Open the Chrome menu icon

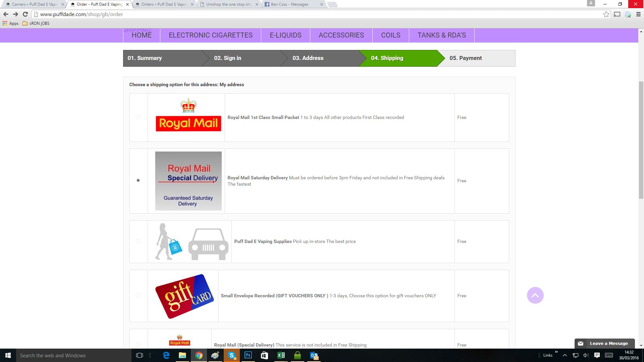[638, 14]
